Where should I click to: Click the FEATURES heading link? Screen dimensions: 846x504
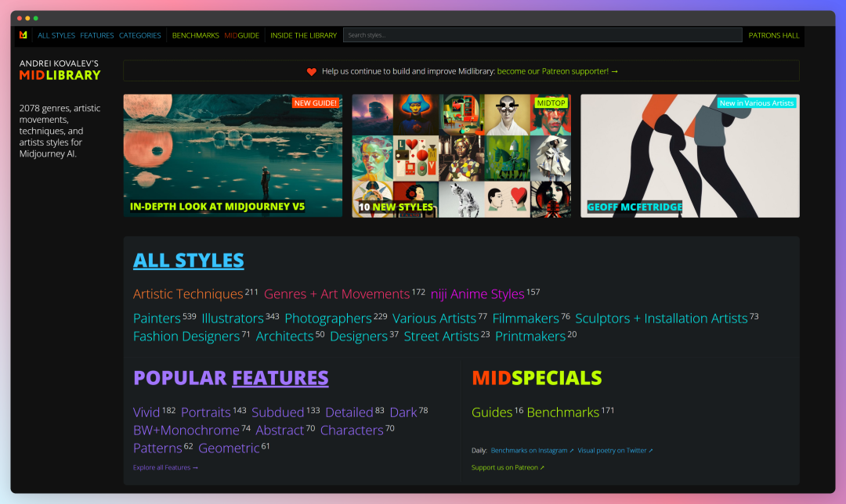[280, 378]
